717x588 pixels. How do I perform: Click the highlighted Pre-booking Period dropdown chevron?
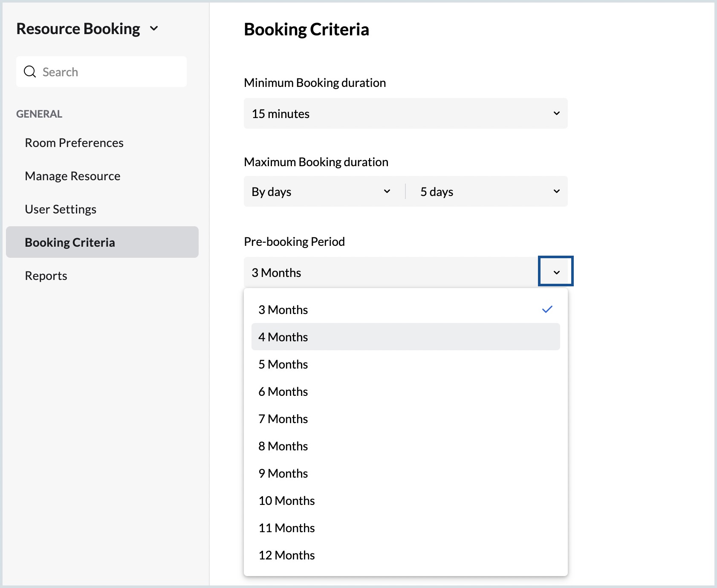pos(555,271)
